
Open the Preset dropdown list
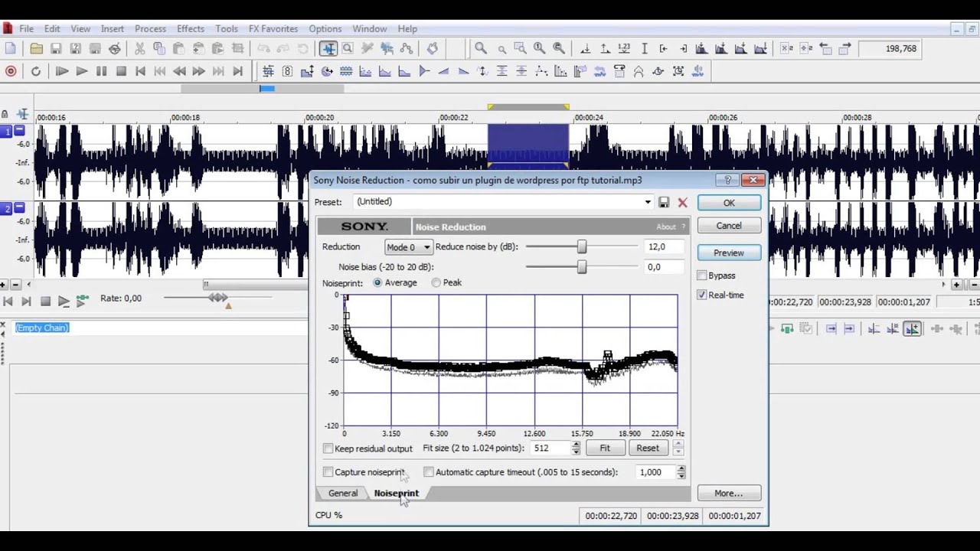point(648,202)
